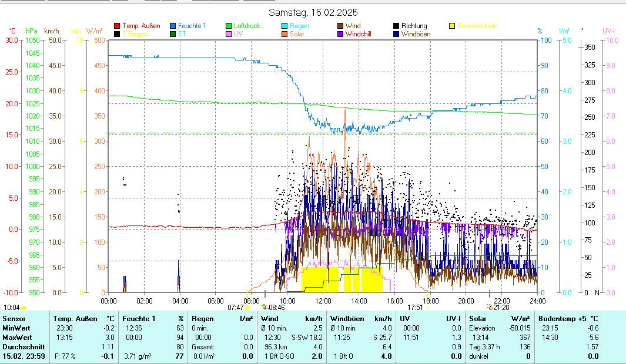626x364 pixels.
Task: Click the red Temp. Außen legend swatch
Action: coord(117,26)
